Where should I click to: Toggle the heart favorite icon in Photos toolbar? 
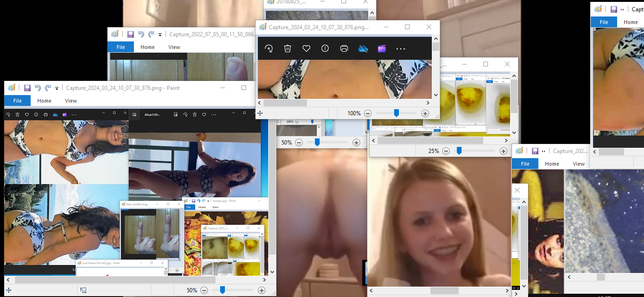[306, 48]
